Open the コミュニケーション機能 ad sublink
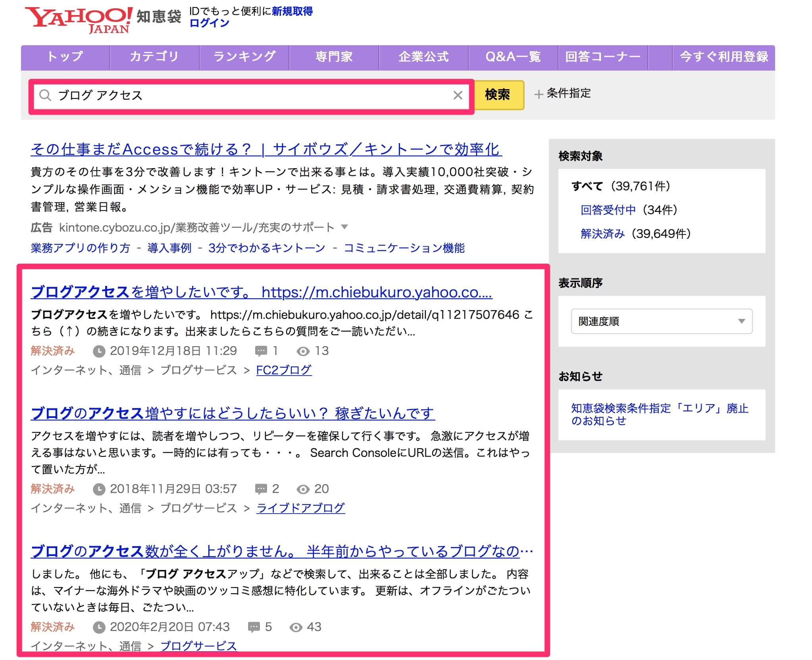This screenshot has height=660, width=812. click(x=404, y=248)
